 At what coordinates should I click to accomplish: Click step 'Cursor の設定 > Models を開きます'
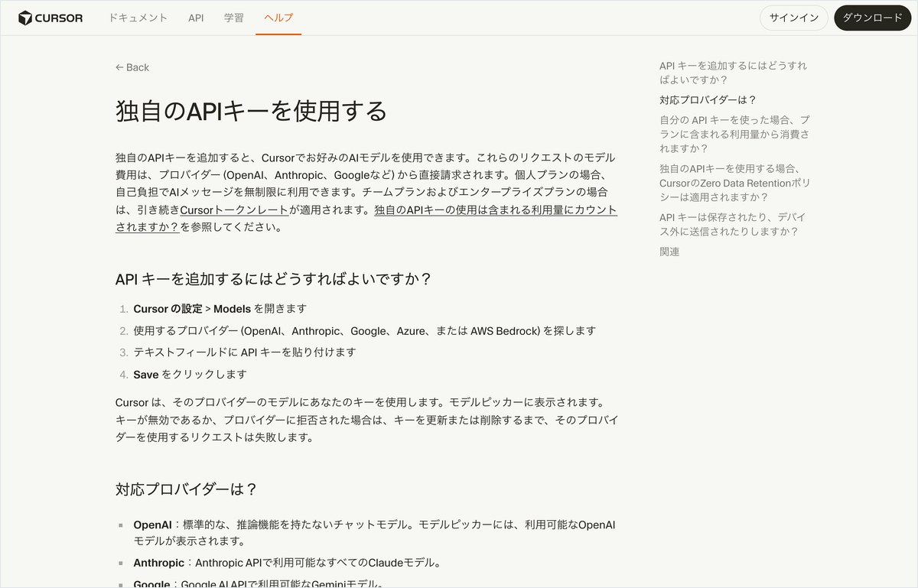coord(220,309)
